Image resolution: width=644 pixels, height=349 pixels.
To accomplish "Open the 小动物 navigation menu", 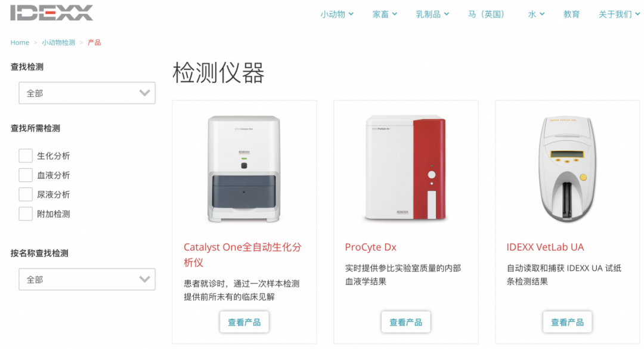I will [x=337, y=14].
